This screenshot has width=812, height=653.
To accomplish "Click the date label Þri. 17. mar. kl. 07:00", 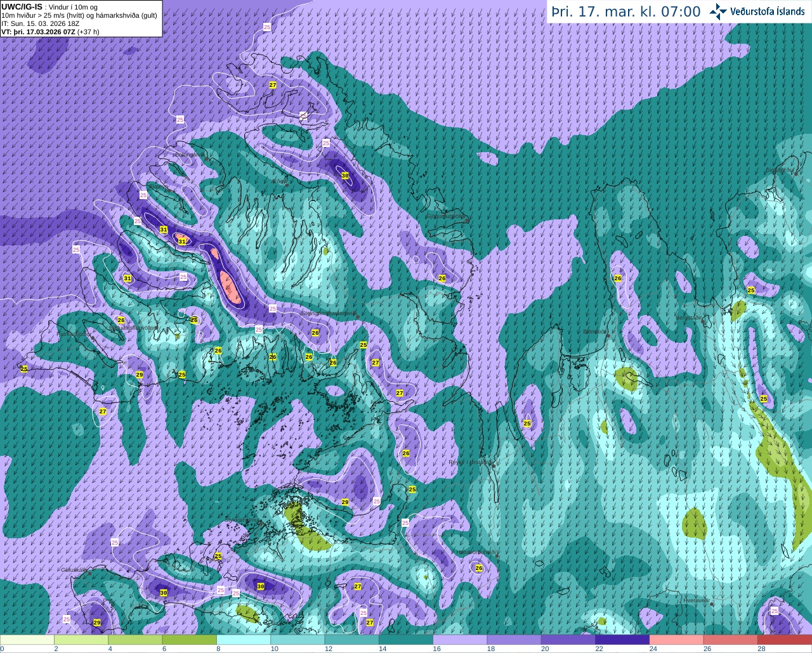I will pyautogui.click(x=625, y=12).
